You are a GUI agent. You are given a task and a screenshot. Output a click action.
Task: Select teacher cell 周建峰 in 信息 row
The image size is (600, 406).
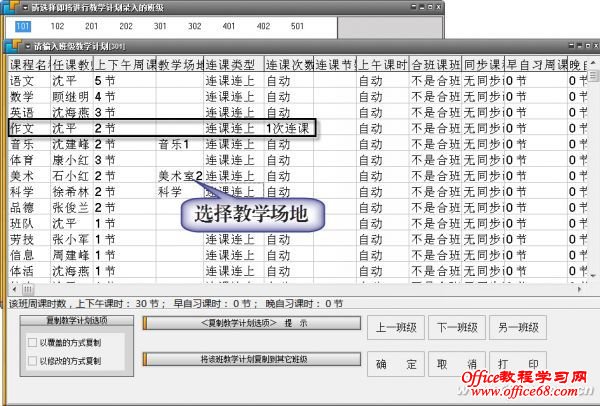[72, 255]
